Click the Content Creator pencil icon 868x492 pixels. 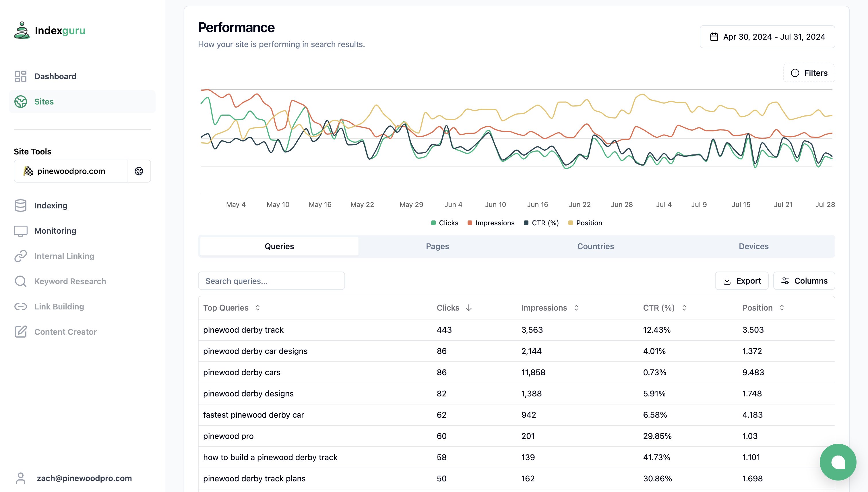click(x=21, y=332)
